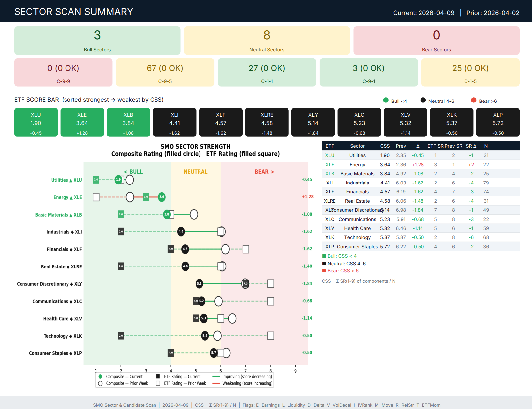Open the 8 Neutral Sectors summary card
Image resolution: width=532 pixels, height=409 pixels.
(x=267, y=41)
